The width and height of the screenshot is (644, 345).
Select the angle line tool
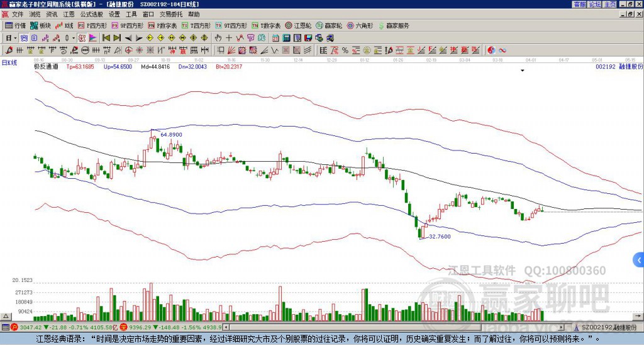click(265, 50)
